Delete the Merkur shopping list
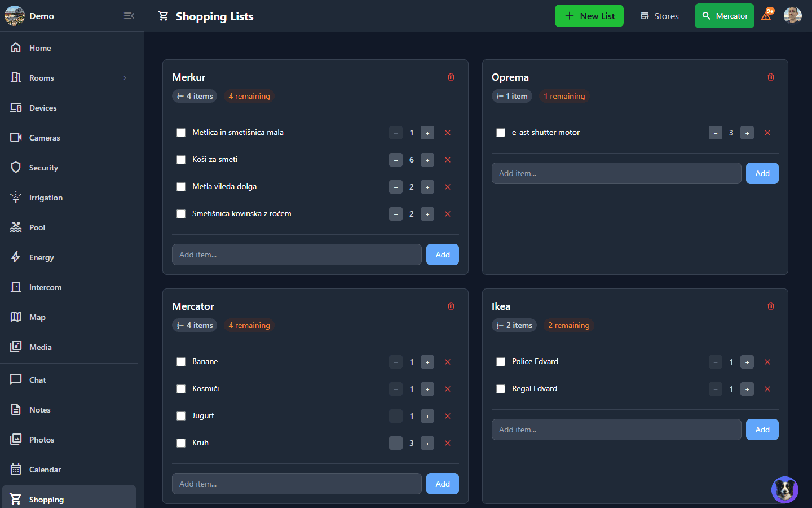The width and height of the screenshot is (812, 508). [451, 77]
